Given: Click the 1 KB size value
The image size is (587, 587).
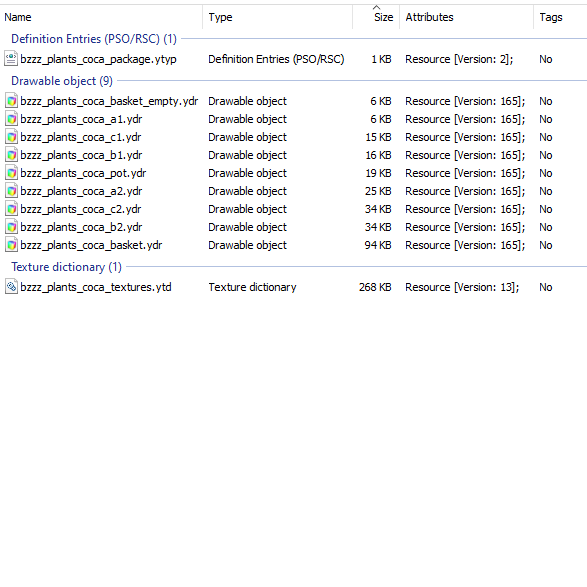Looking at the screenshot, I should pos(381,59).
